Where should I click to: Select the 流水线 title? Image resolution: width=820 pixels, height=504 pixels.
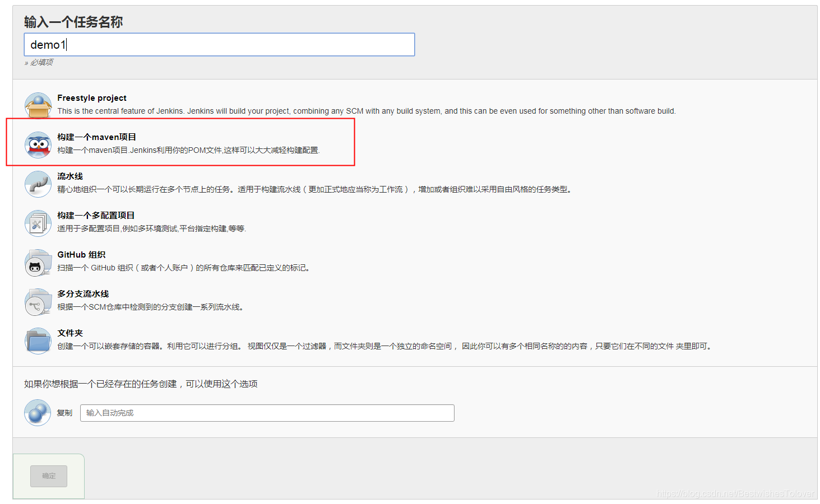[x=70, y=176]
